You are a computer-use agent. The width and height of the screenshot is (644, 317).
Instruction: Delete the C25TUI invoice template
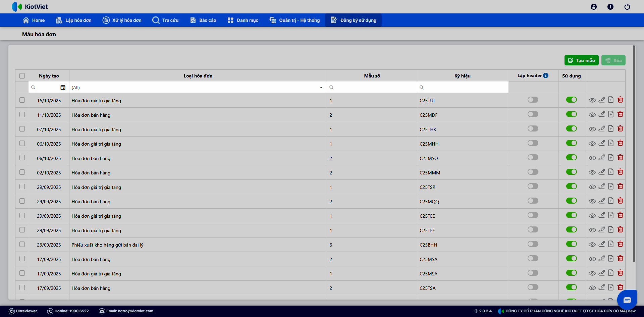[620, 100]
